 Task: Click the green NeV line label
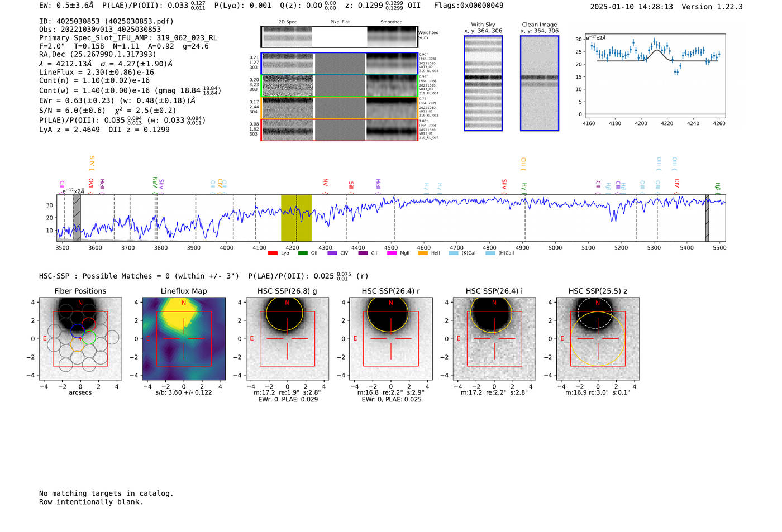pyautogui.click(x=155, y=185)
